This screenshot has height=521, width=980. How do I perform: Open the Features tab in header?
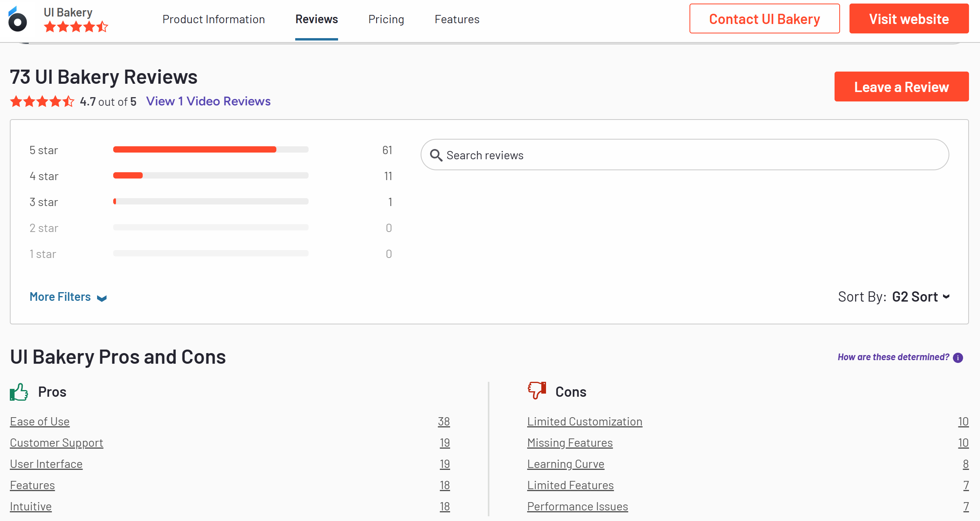point(457,19)
